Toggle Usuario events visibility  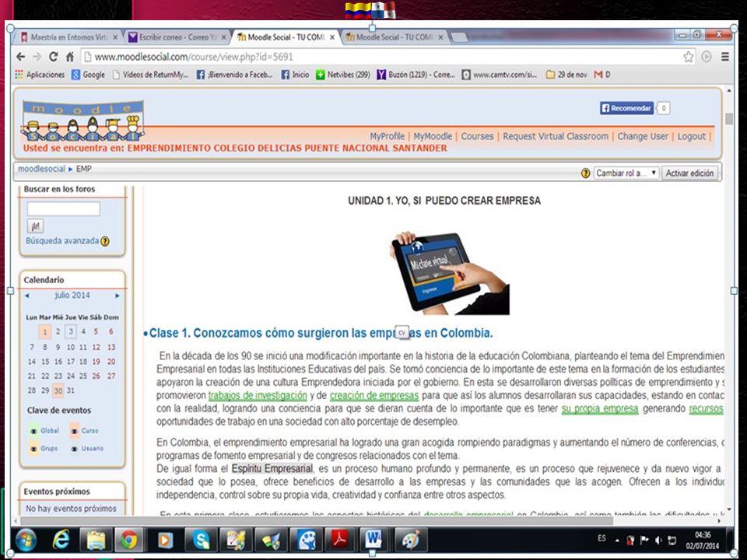(75, 449)
